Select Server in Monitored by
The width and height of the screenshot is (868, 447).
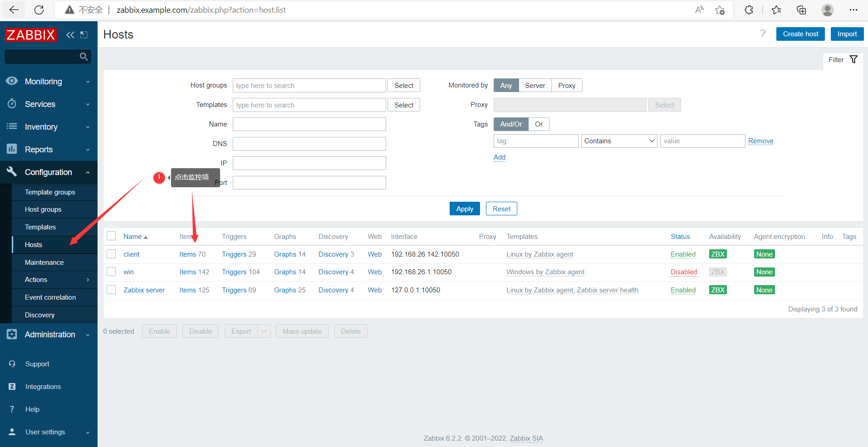(535, 85)
